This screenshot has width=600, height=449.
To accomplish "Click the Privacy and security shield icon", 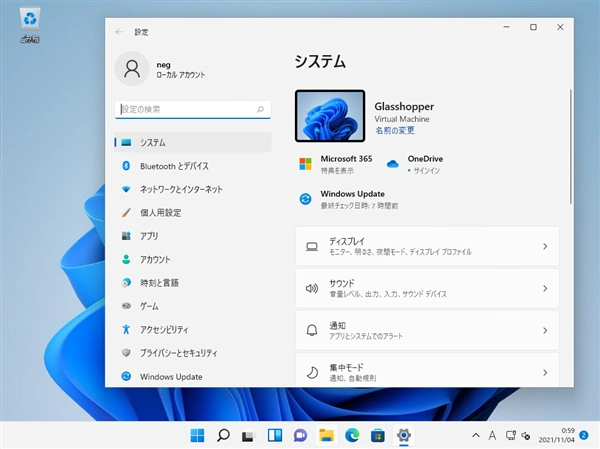I will [126, 353].
